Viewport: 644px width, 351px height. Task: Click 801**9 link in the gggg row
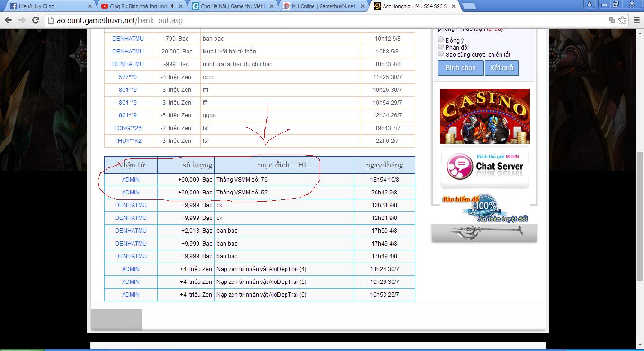point(128,115)
